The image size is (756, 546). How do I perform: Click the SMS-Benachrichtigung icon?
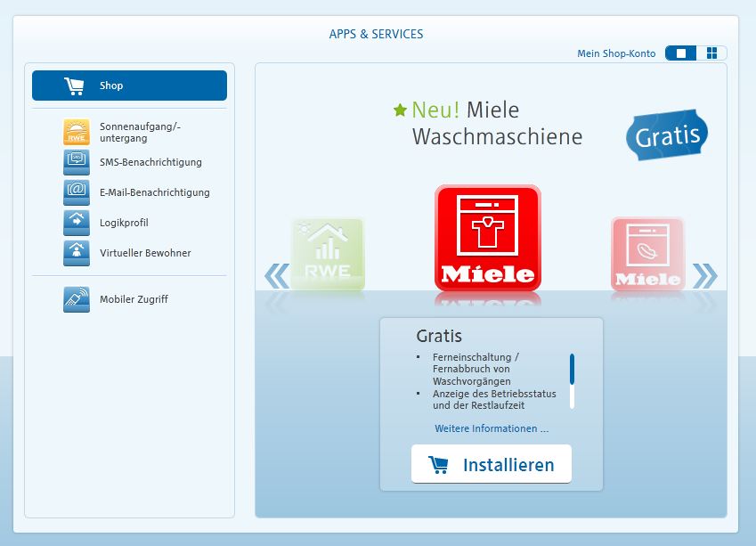(x=77, y=162)
